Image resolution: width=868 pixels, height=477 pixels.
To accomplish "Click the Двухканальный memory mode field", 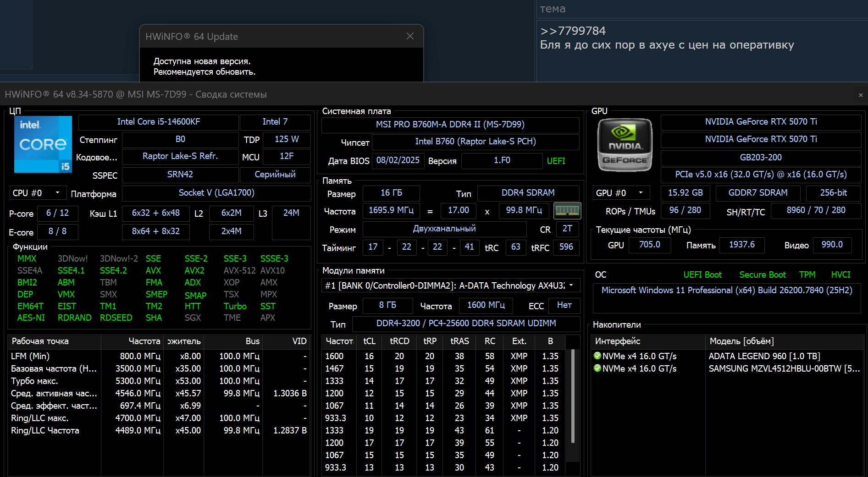I will coord(444,229).
